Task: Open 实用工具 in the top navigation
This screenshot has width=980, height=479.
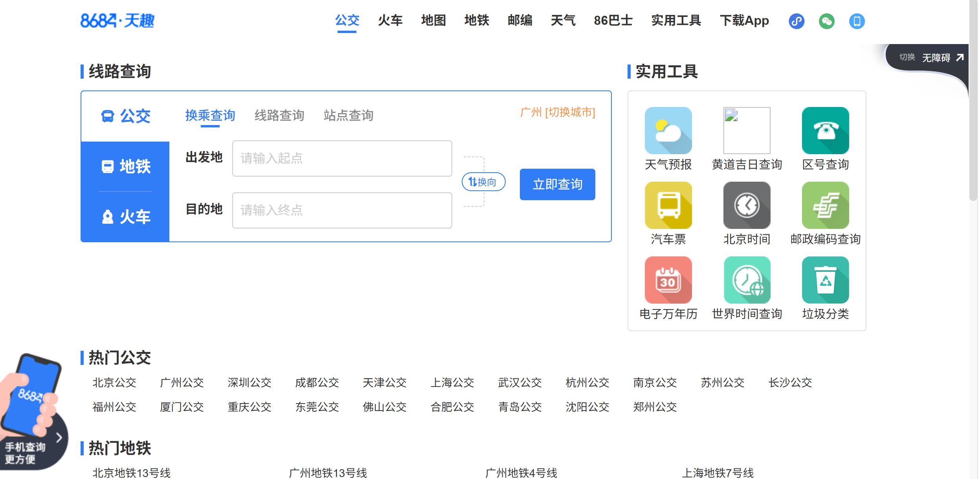Action: 676,20
